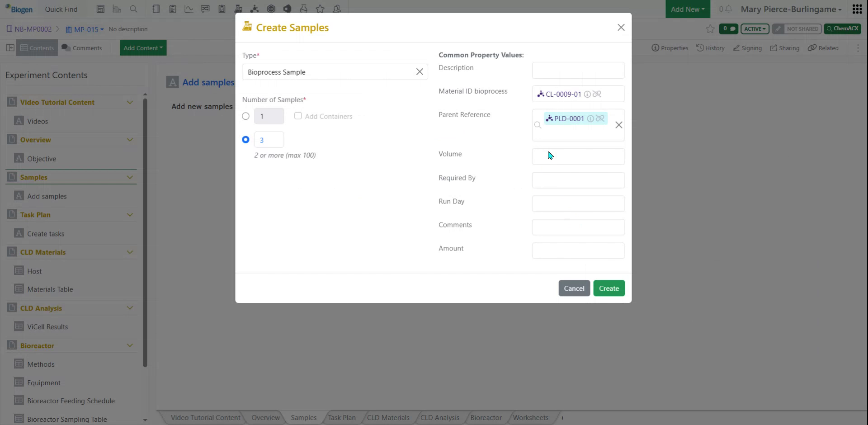Enable the Add Containers checkbox
Screen dimensions: 868x425
(298, 116)
